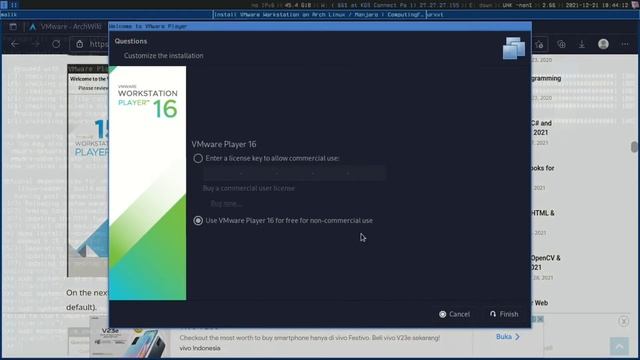640x360 pixels.
Task: Open browser collections icon
Action: [561, 44]
